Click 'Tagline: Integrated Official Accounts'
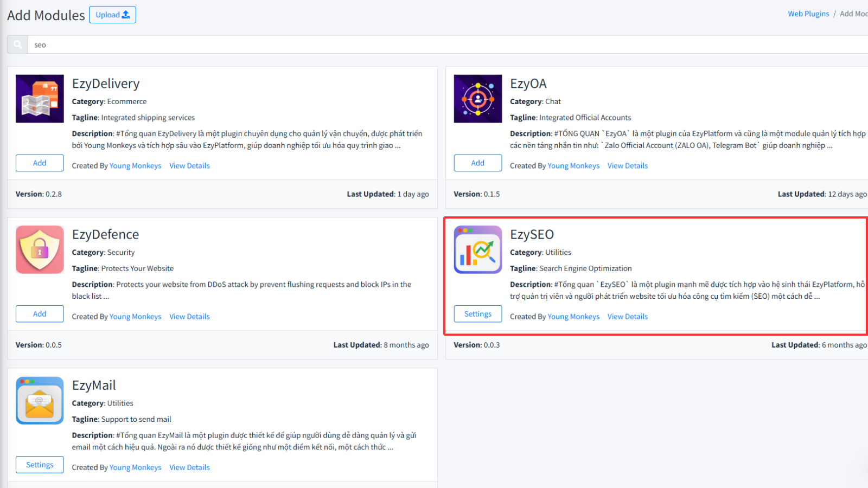 pos(571,117)
